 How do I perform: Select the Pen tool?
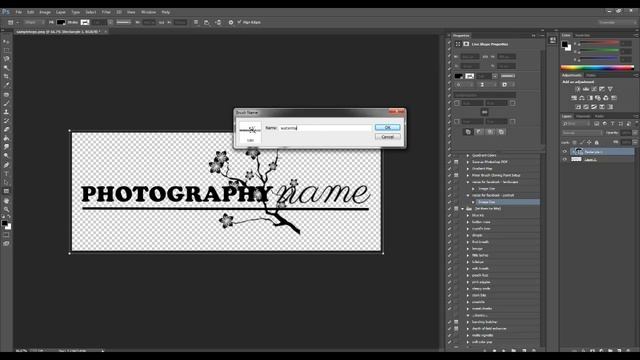click(6, 165)
